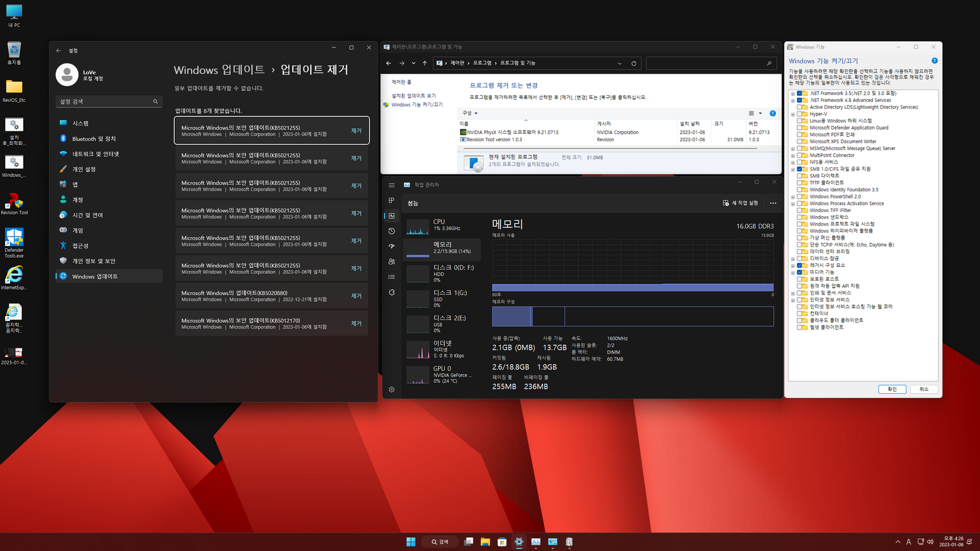The width and height of the screenshot is (980, 551).
Task: Click 제어판 홈 link
Action: (x=402, y=82)
